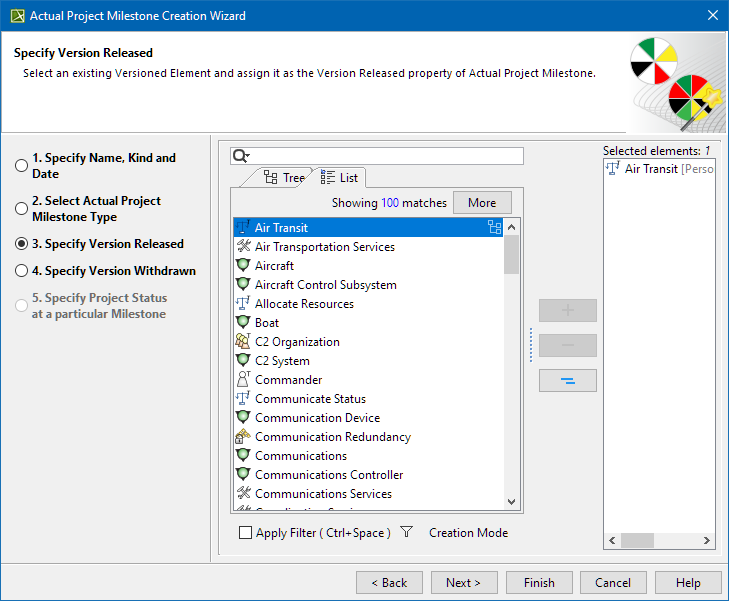Image resolution: width=729 pixels, height=601 pixels.
Task: Click the Communication Redundancy icon
Action: tap(243, 437)
